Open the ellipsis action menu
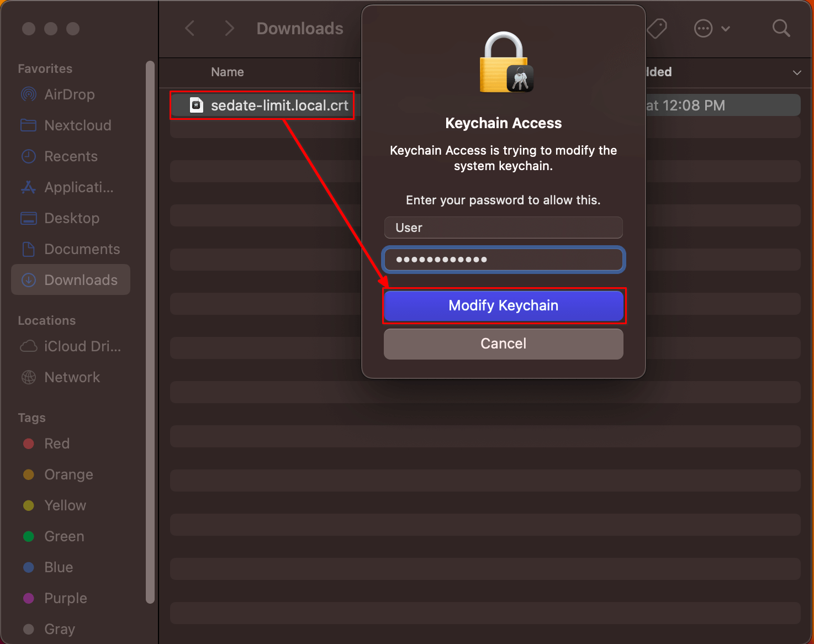 click(x=712, y=28)
